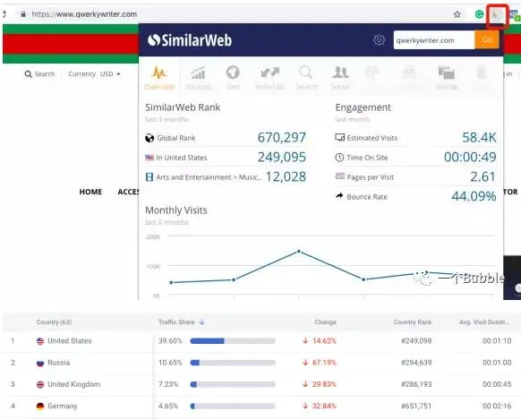Viewport: 521px width, 420px height.
Task: Select the United States country row
Action: (260, 341)
